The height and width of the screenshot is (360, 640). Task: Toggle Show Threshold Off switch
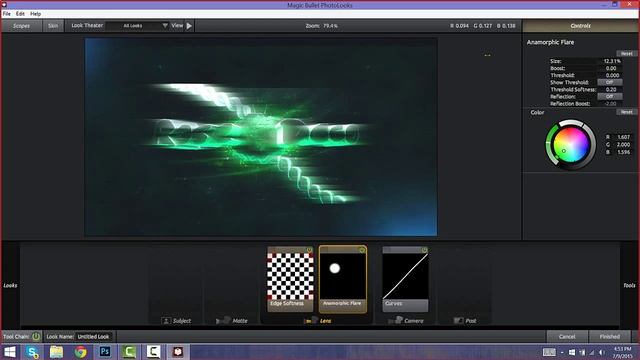coord(609,82)
